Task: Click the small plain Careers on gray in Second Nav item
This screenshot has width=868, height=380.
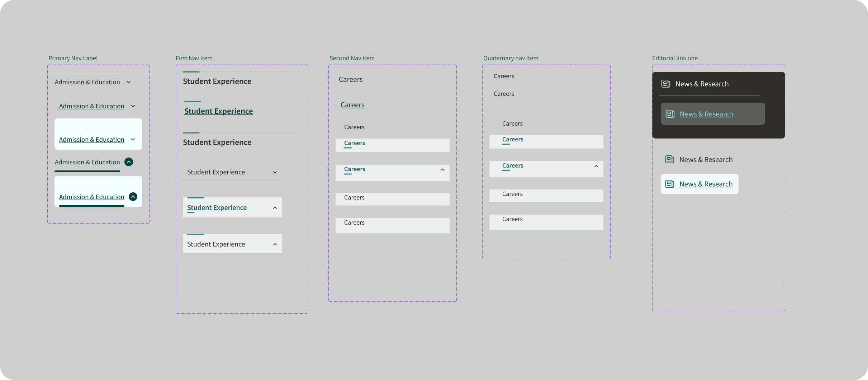Action: 354,127
